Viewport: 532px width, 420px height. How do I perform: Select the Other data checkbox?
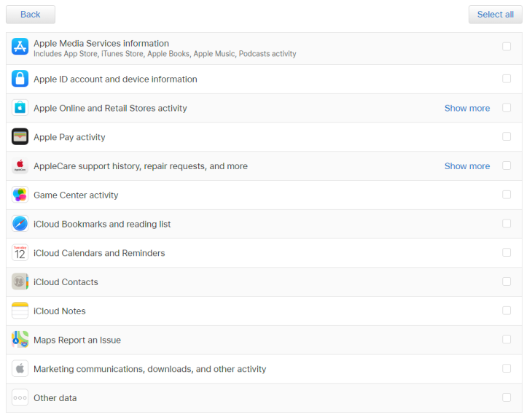pyautogui.click(x=506, y=397)
